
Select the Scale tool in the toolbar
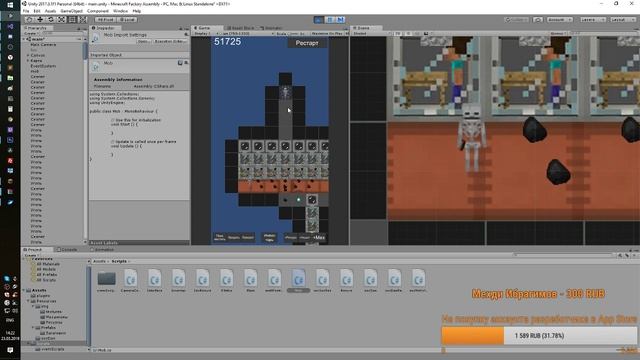(61, 20)
